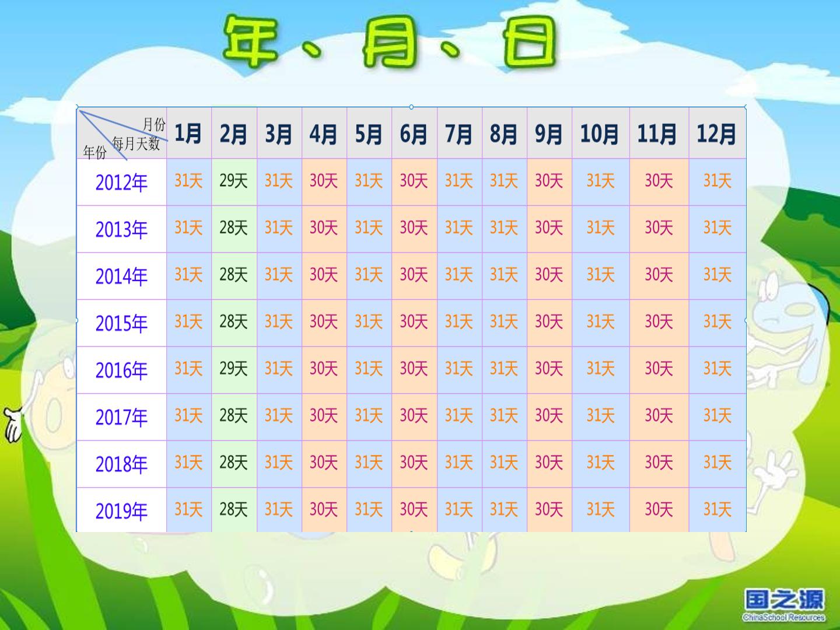Select 31天 in the 2019年 7月 cell
840x630 pixels.
pos(459,509)
